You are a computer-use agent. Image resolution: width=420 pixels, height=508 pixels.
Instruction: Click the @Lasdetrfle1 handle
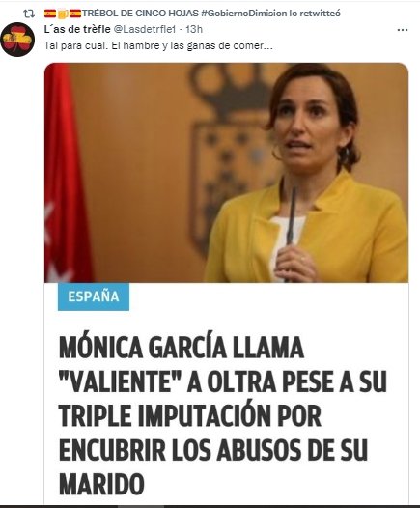pos(145,29)
